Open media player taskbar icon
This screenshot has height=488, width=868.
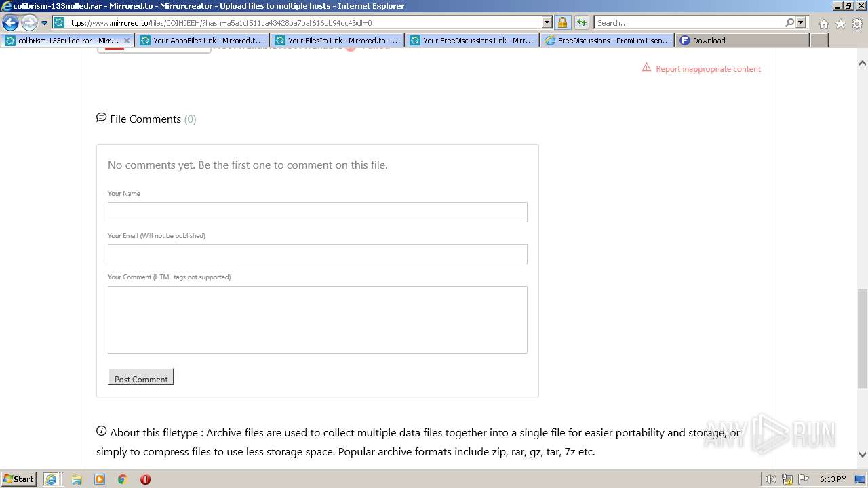coord(100,479)
